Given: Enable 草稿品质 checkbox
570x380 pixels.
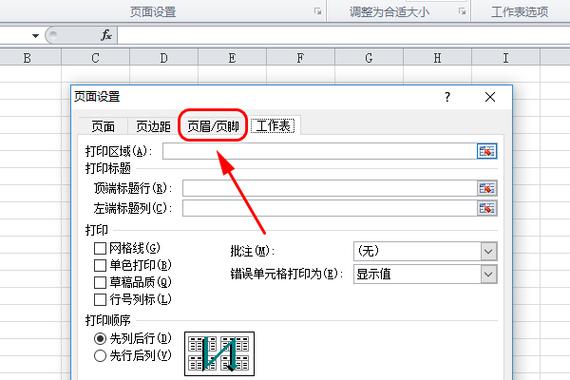Looking at the screenshot, I should coord(100,283).
